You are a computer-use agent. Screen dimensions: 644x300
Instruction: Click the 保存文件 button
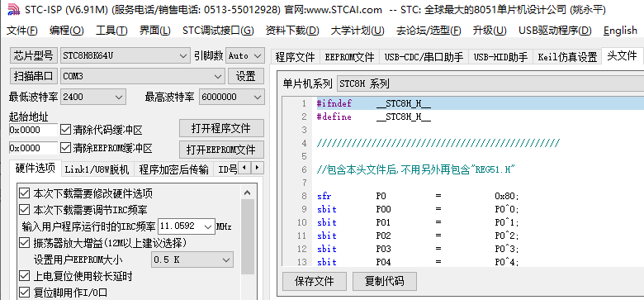coord(315,281)
